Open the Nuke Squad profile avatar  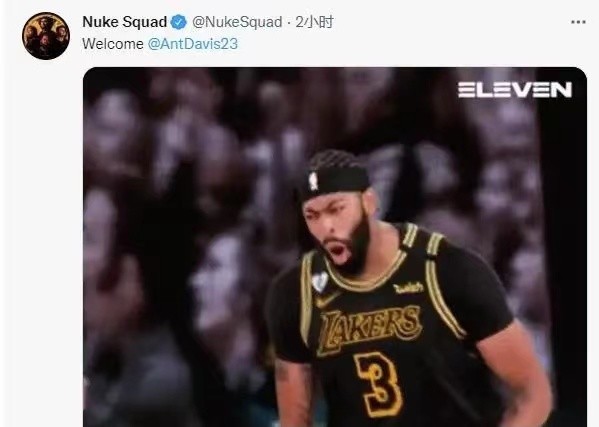click(46, 36)
